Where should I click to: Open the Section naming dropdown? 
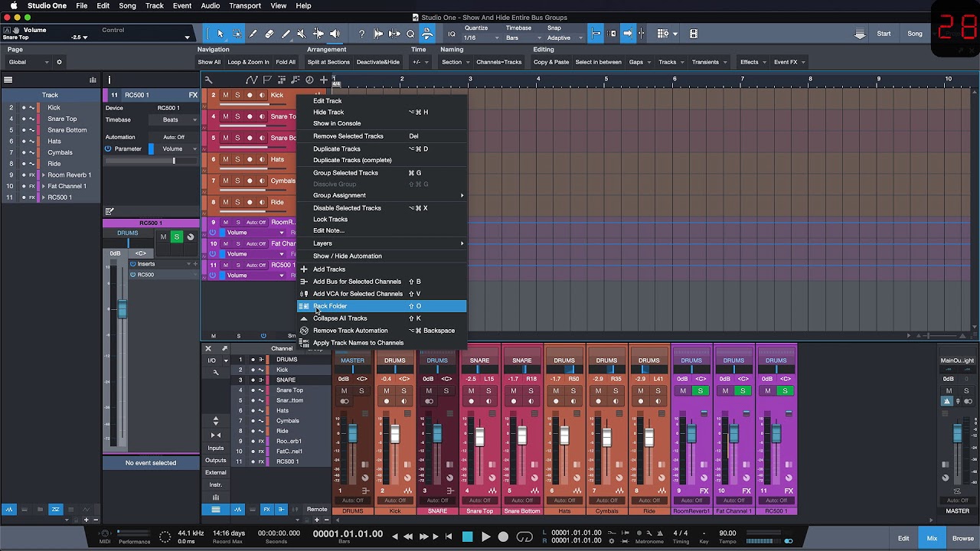(x=455, y=62)
